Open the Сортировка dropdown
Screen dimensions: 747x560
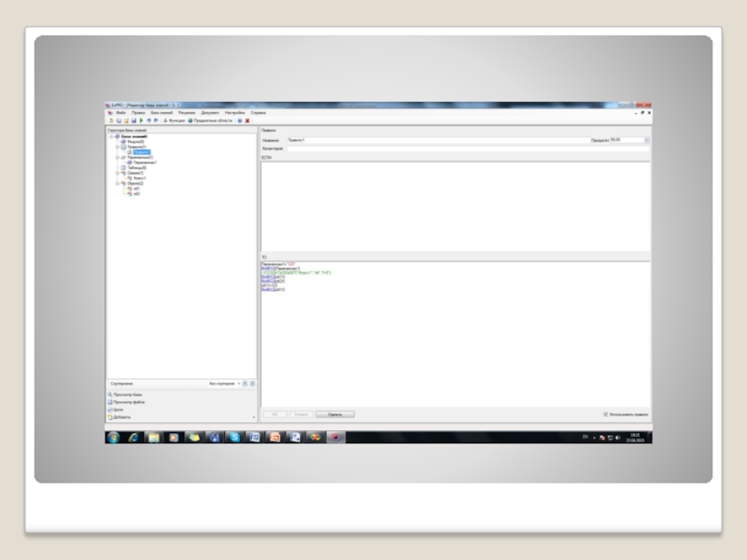224,384
